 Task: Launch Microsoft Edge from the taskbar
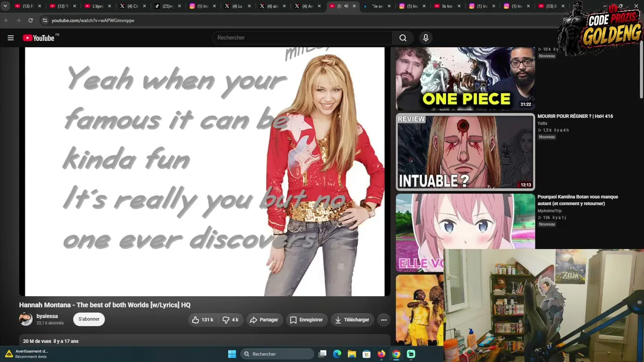point(337,354)
